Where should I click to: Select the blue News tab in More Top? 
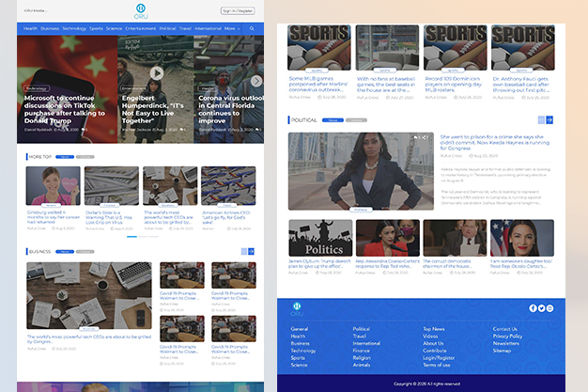[65, 157]
